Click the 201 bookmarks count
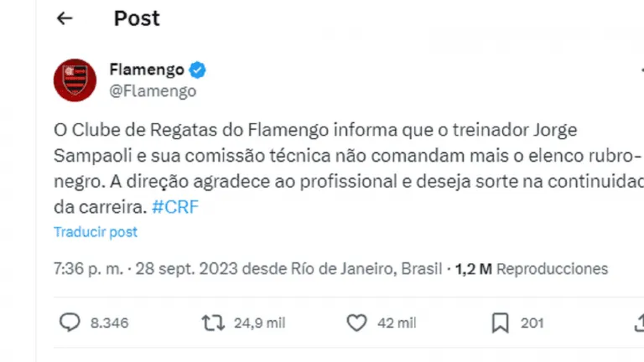The height and width of the screenshot is (362, 644). tap(532, 323)
